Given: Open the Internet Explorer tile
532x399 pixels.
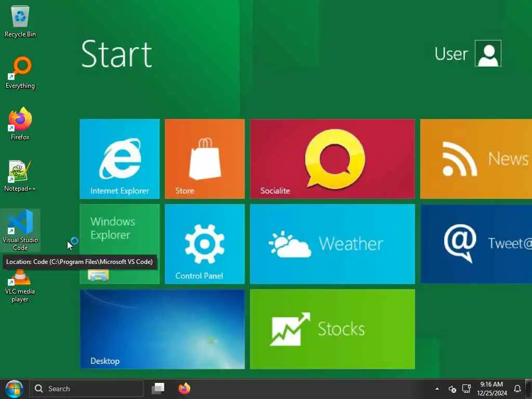Looking at the screenshot, I should tap(119, 159).
